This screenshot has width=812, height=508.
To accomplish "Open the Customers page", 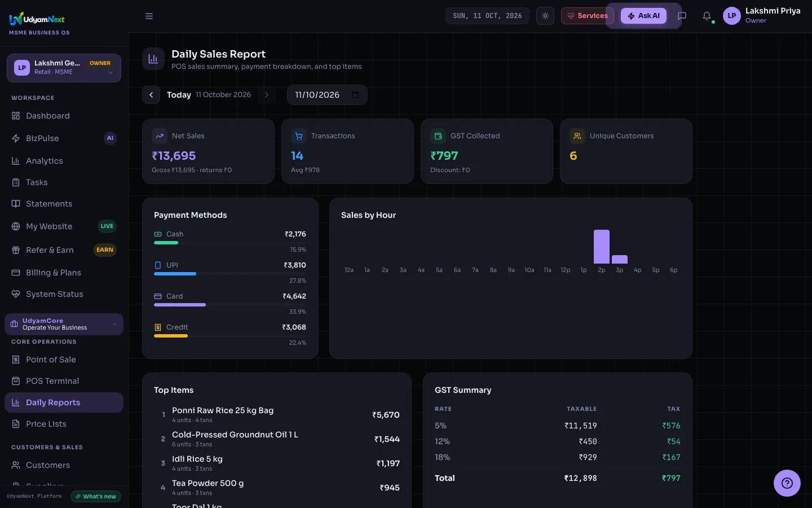I will pos(64,465).
